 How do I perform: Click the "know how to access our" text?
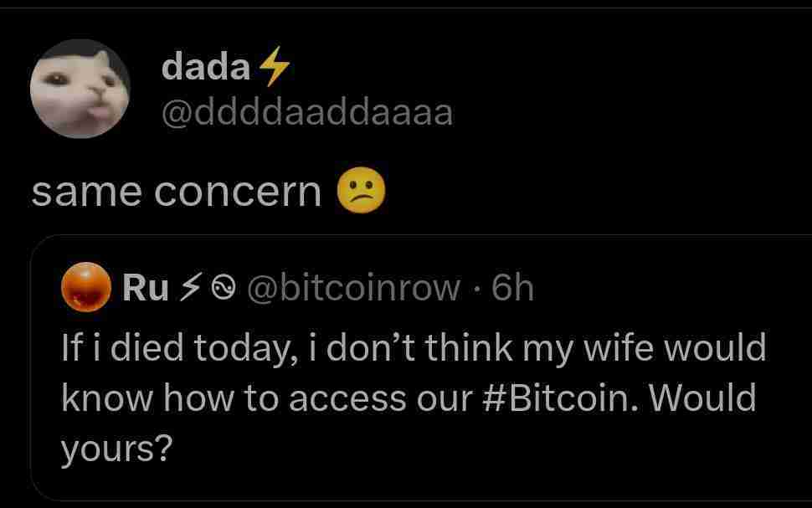click(266, 398)
